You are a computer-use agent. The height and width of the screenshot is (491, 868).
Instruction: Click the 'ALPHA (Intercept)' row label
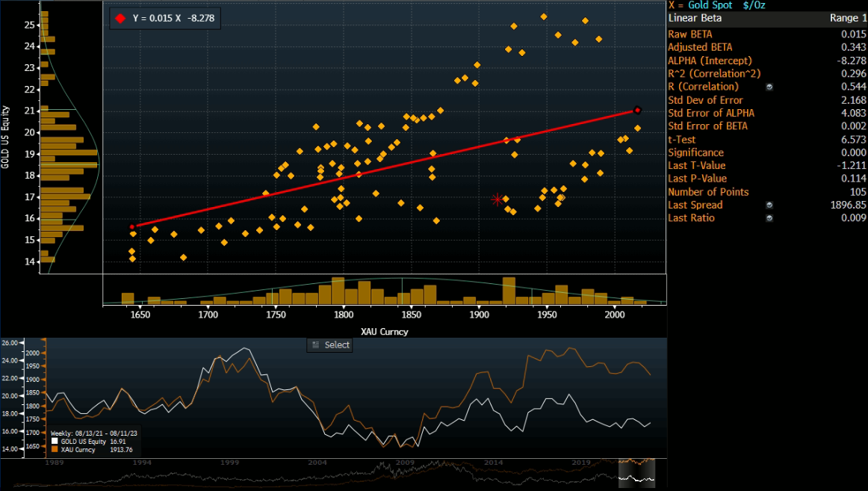[710, 61]
